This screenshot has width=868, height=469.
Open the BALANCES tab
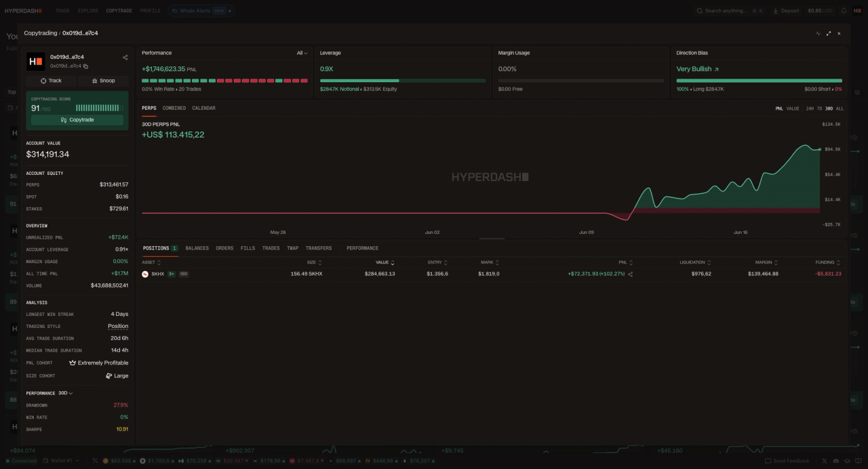pyautogui.click(x=197, y=248)
